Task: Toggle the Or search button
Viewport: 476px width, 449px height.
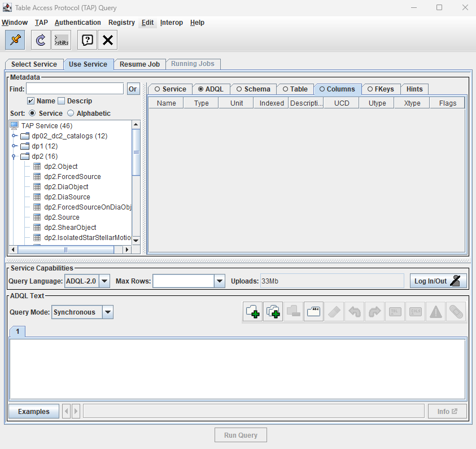Action: pos(133,89)
